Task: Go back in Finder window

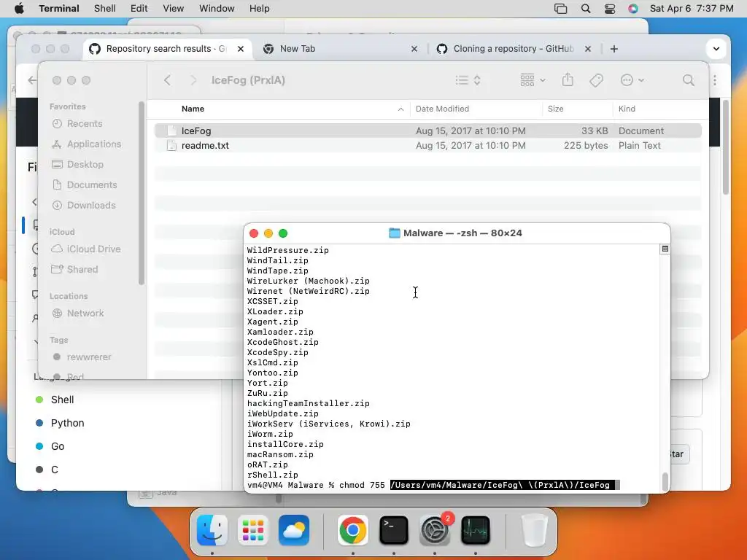Action: coord(167,80)
